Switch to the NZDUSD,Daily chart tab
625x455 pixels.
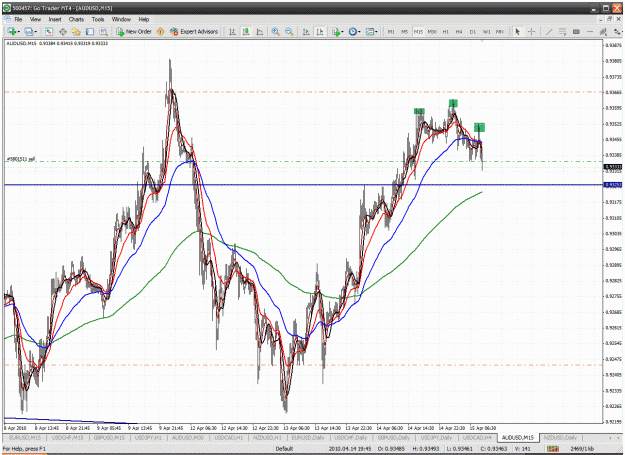coord(560,438)
